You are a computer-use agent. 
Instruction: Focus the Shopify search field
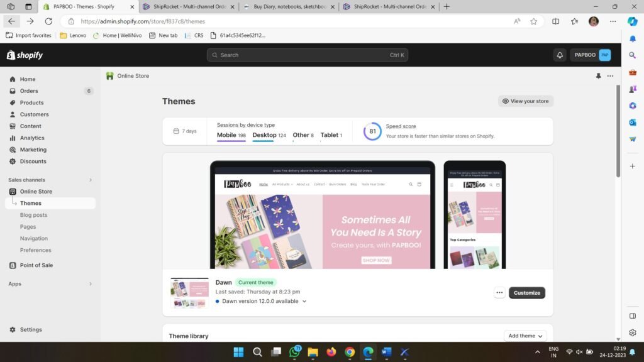click(307, 55)
